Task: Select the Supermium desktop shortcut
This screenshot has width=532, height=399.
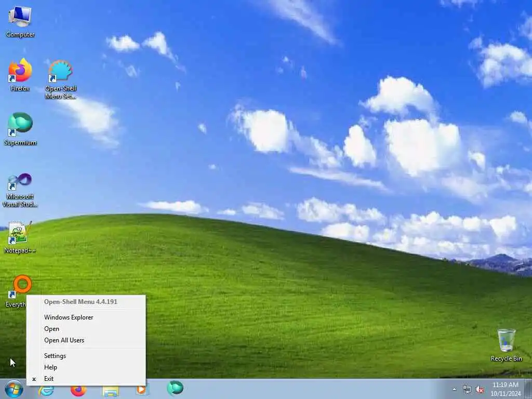Action: 20,129
